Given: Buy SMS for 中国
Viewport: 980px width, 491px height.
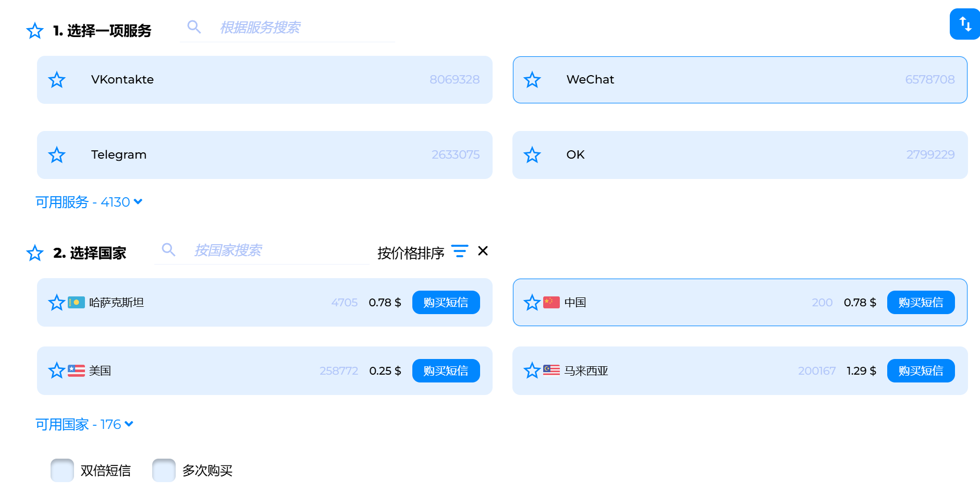Looking at the screenshot, I should (921, 303).
